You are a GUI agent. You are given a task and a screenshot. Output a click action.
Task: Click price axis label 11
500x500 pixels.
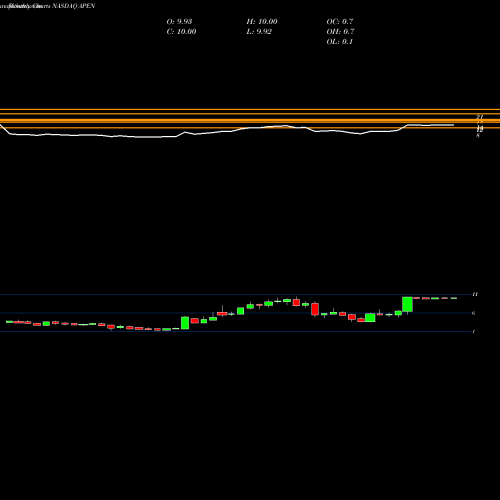coord(475,294)
